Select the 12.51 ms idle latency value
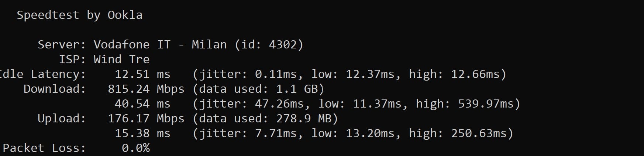Image resolution: width=644 pixels, height=156 pixels. click(142, 74)
